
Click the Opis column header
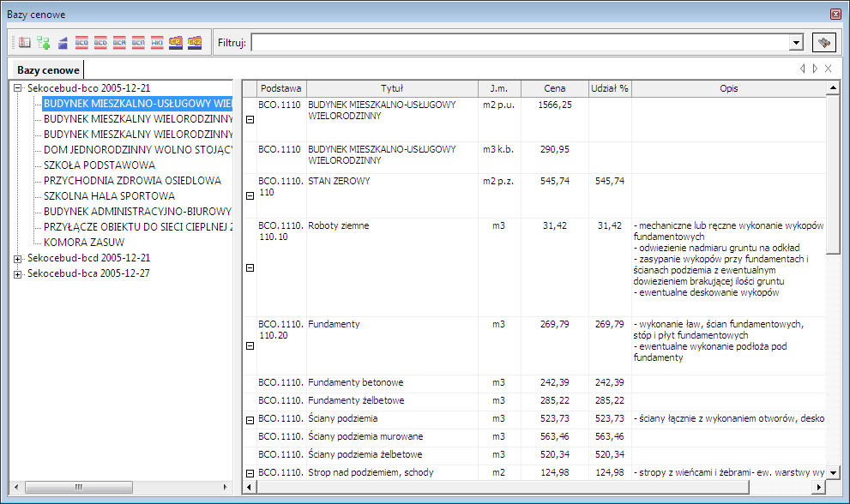(728, 88)
